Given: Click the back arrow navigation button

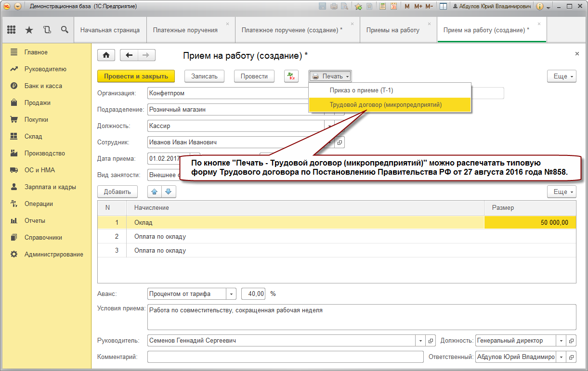Looking at the screenshot, I should tap(129, 55).
